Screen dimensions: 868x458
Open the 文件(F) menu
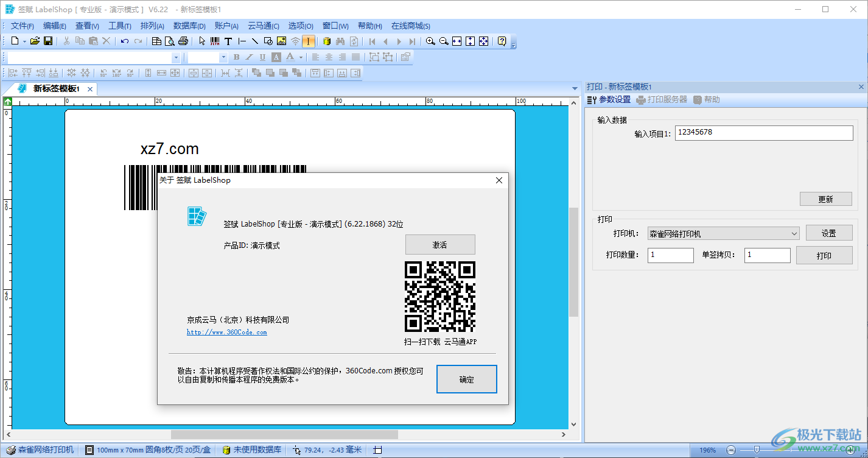coord(23,26)
